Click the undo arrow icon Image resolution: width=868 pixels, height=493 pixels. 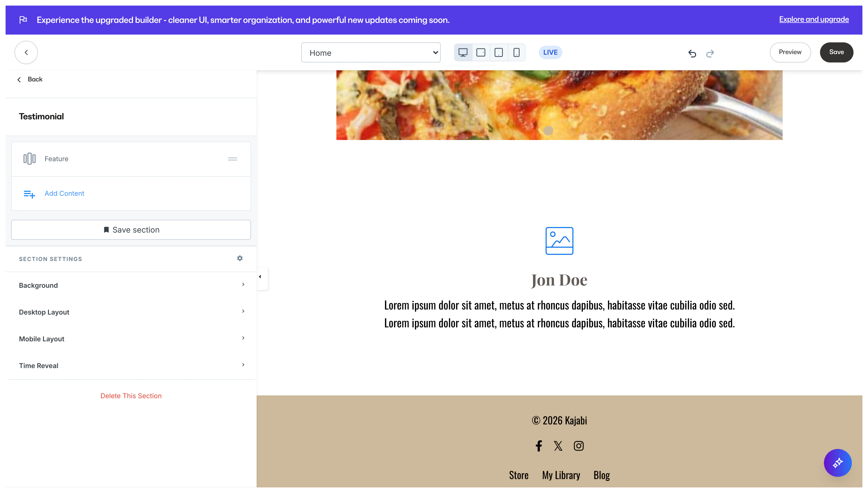tap(692, 53)
